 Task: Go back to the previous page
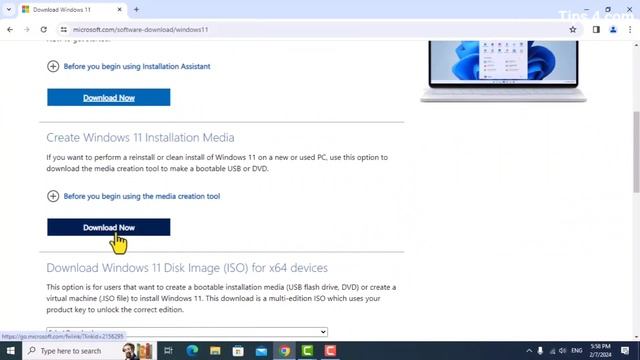tap(10, 29)
